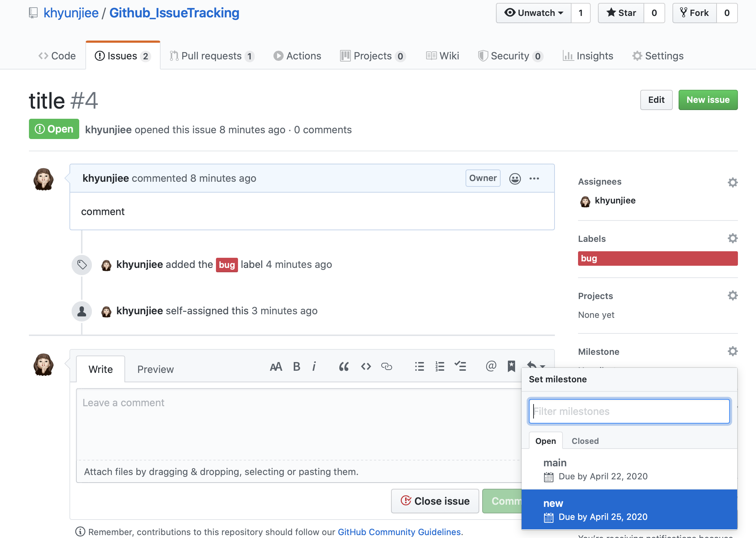Add reaction with the smiley icon
Screen dimensions: 756x538
pos(515,178)
